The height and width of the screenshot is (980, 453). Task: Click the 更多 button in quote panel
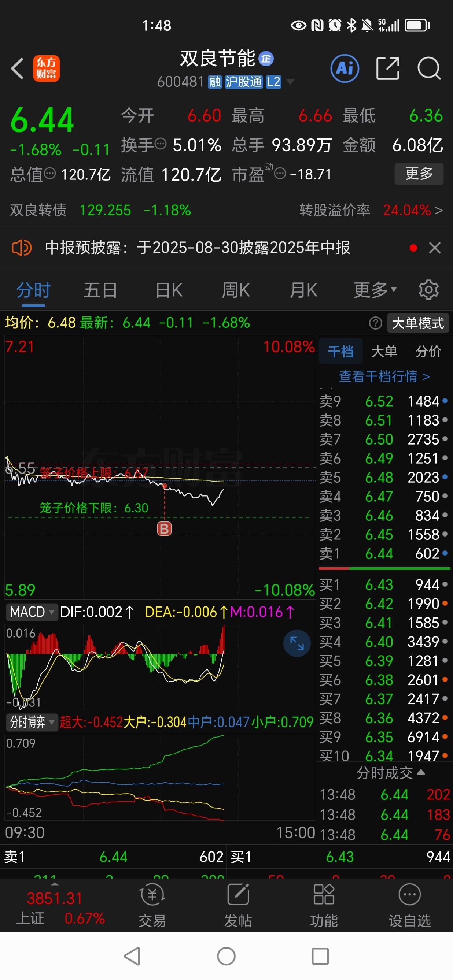419,174
